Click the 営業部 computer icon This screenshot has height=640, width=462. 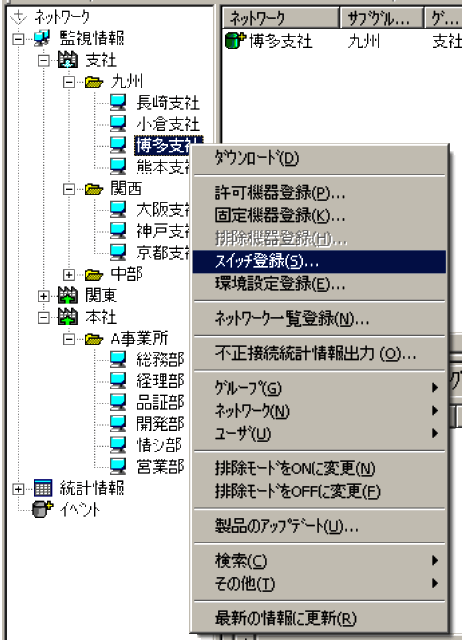click(x=118, y=466)
